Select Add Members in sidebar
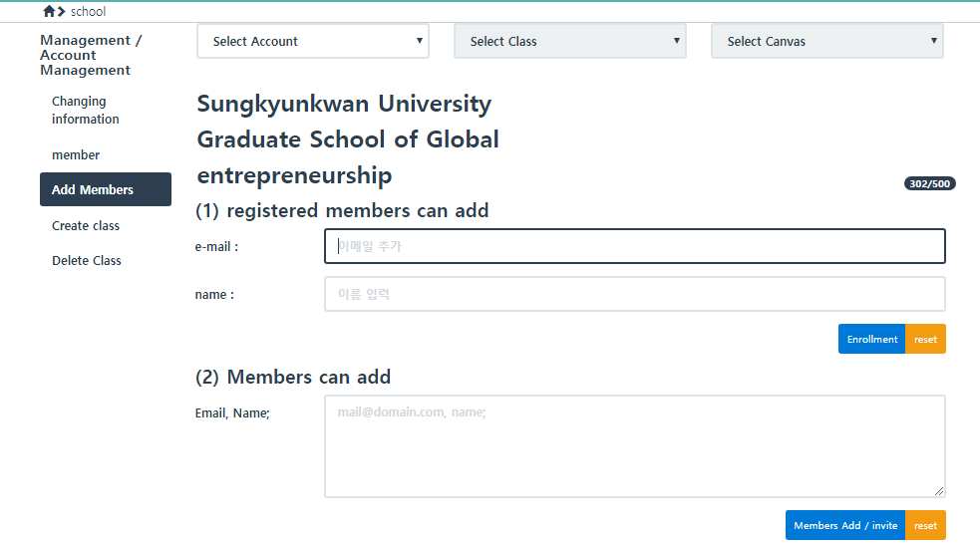This screenshot has height=544, width=980. coord(106,189)
